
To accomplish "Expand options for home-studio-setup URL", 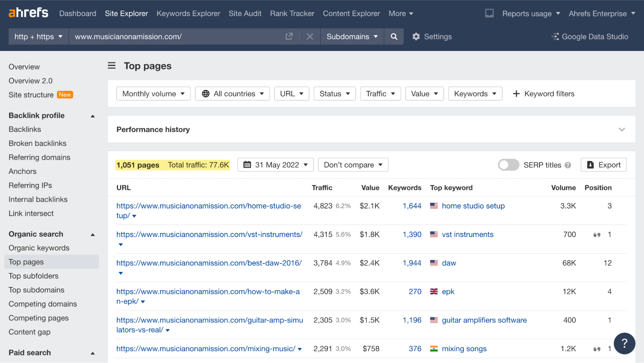I will pyautogui.click(x=134, y=216).
